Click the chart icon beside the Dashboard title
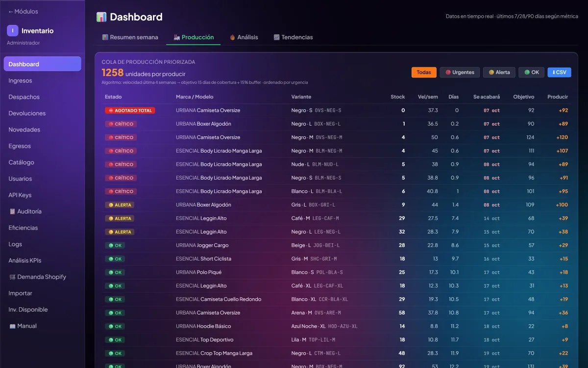Image resolution: width=588 pixels, height=368 pixels. (101, 17)
